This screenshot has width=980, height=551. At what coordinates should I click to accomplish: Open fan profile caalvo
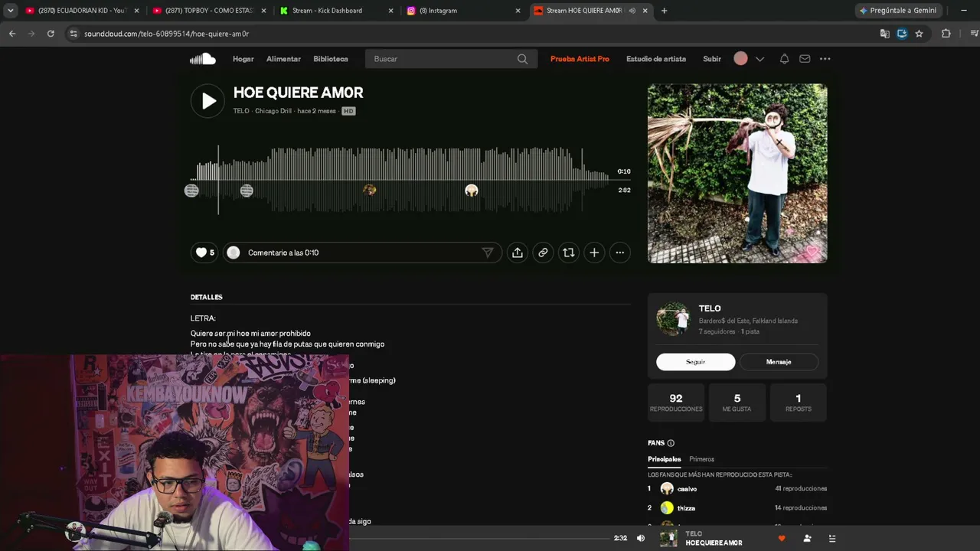point(687,489)
